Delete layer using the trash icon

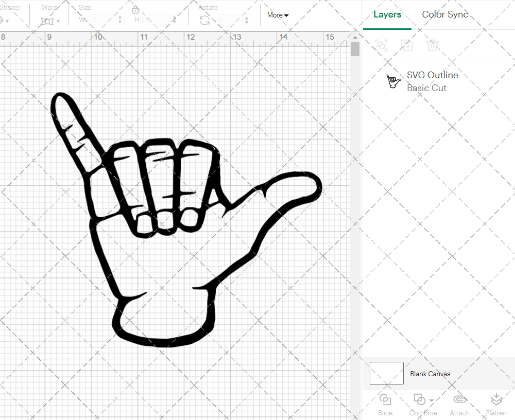tap(433, 45)
